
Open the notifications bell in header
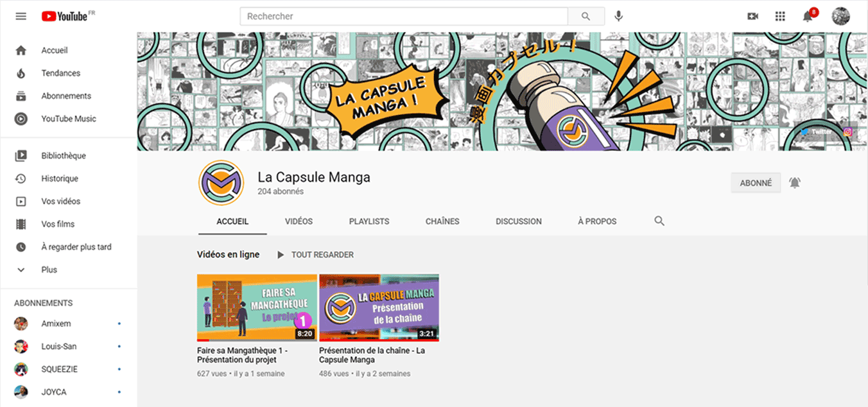click(809, 15)
